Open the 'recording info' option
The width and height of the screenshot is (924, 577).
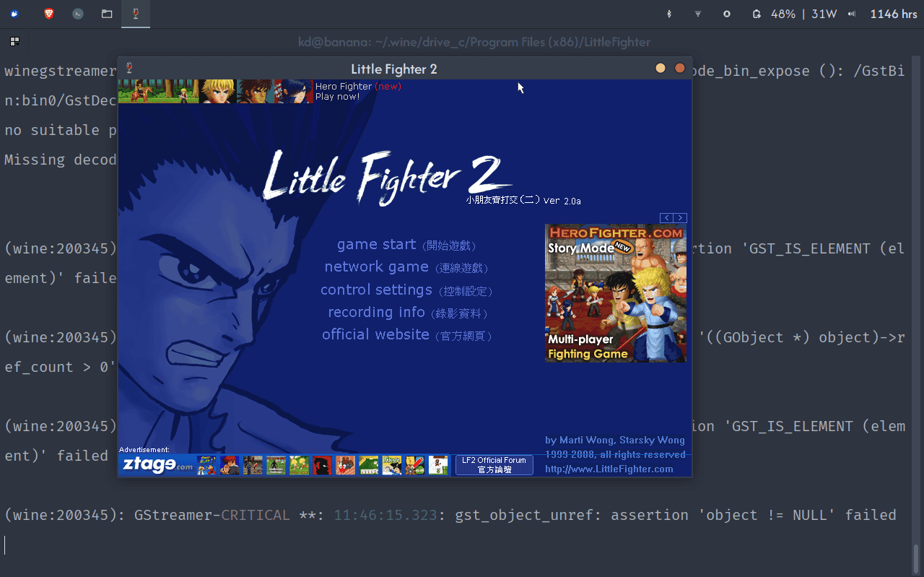376,313
